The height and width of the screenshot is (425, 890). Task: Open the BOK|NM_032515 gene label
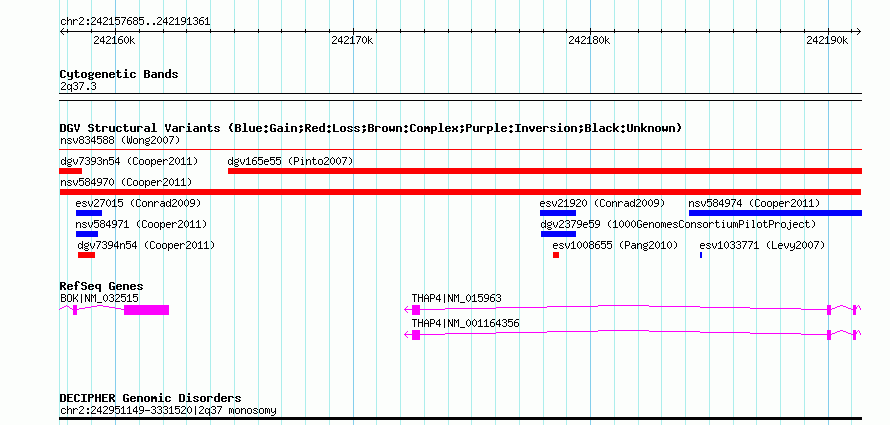coord(99,298)
